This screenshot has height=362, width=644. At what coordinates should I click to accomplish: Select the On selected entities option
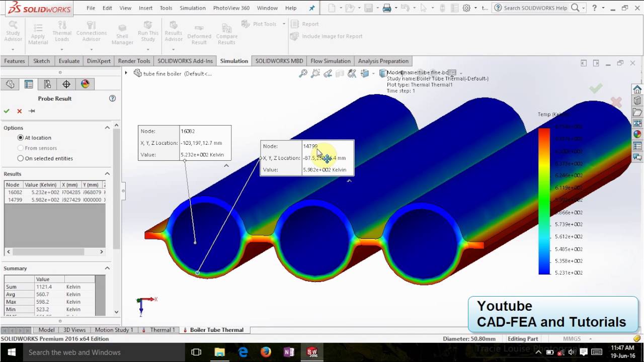click(x=21, y=158)
